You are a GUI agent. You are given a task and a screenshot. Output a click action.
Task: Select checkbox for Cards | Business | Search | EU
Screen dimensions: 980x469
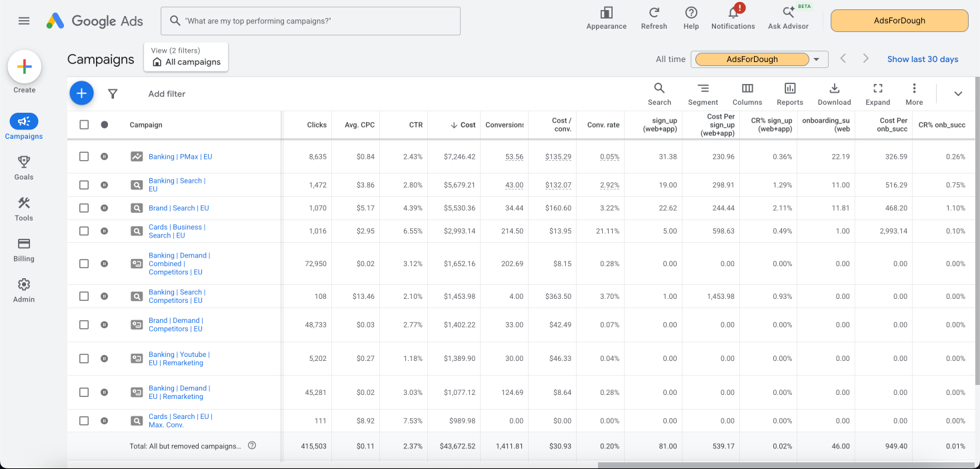click(84, 231)
